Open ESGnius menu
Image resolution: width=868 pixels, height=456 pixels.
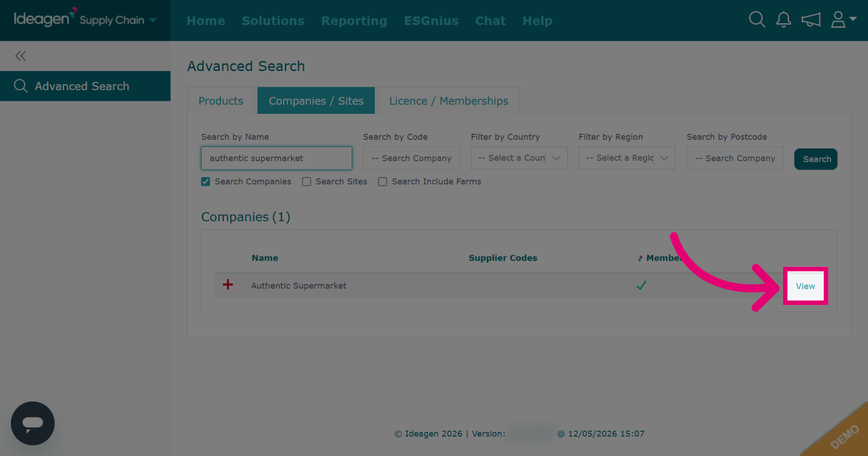[431, 21]
